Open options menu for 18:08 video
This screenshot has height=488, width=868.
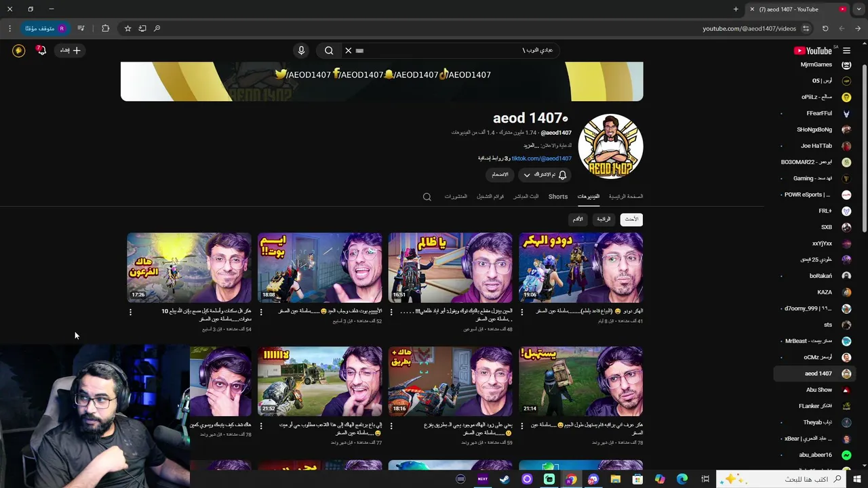point(261,312)
